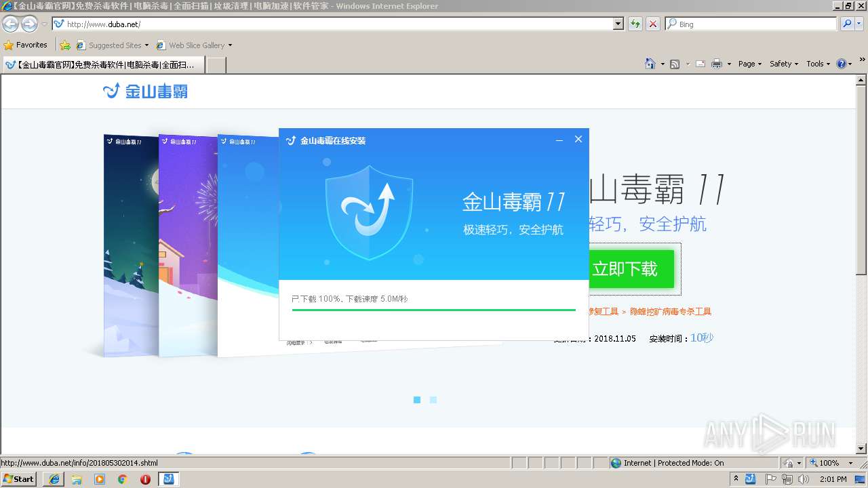This screenshot has width=868, height=488.
Task: Click the Read Mail envelope icon
Action: (700, 64)
